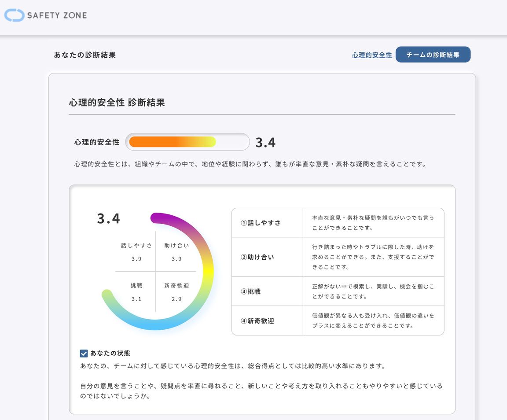507x420 pixels.
Task: Click the あなたの状態 label text
Action: coord(110,353)
